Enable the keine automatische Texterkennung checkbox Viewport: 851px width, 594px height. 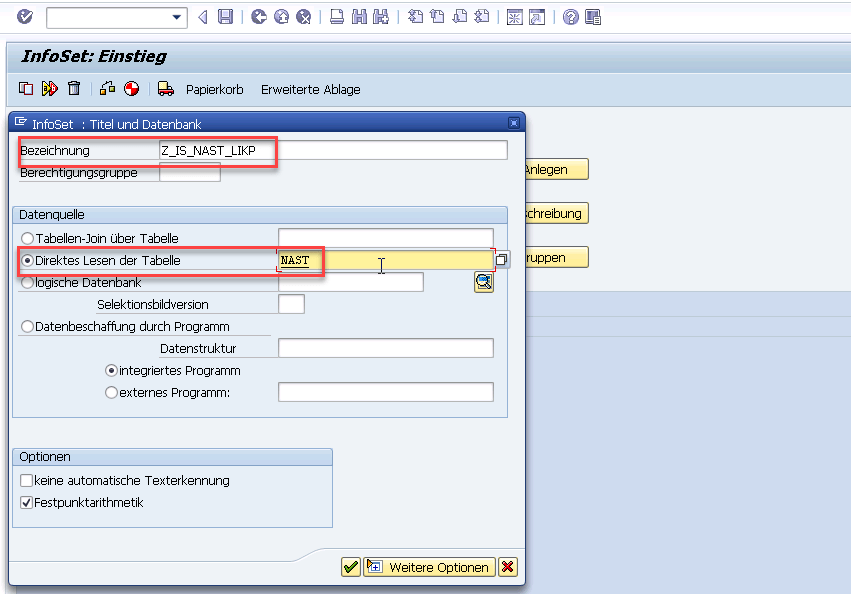25,479
